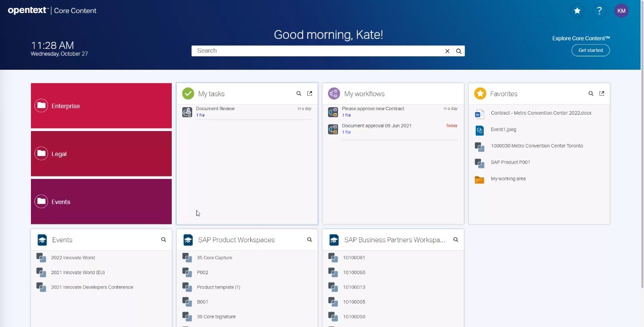Search in SAP Product Workspaces widget
The image size is (644, 327).
coord(310,240)
